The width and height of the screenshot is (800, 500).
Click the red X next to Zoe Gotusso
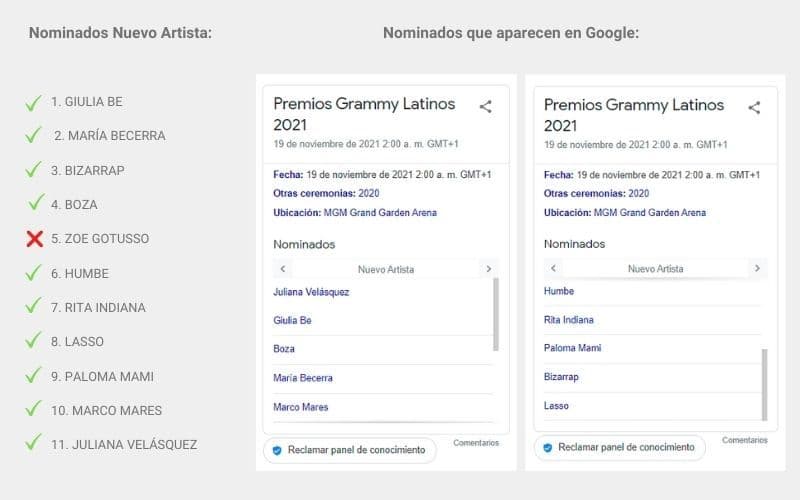34,239
